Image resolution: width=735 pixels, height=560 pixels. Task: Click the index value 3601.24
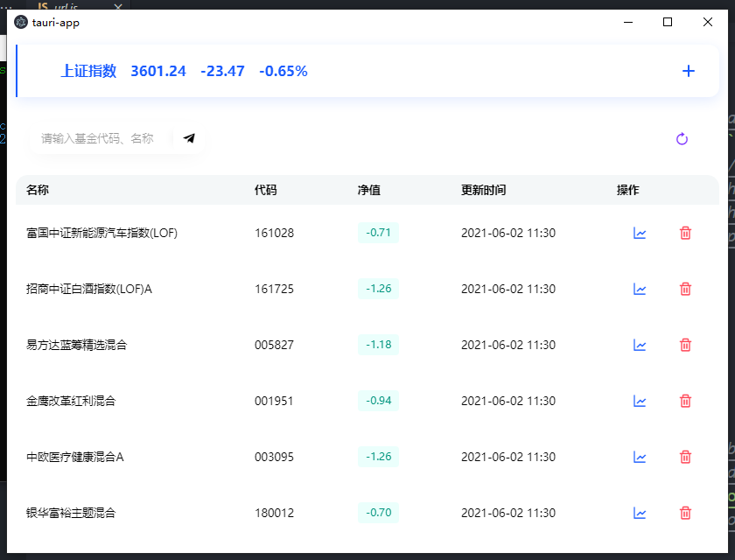click(158, 71)
